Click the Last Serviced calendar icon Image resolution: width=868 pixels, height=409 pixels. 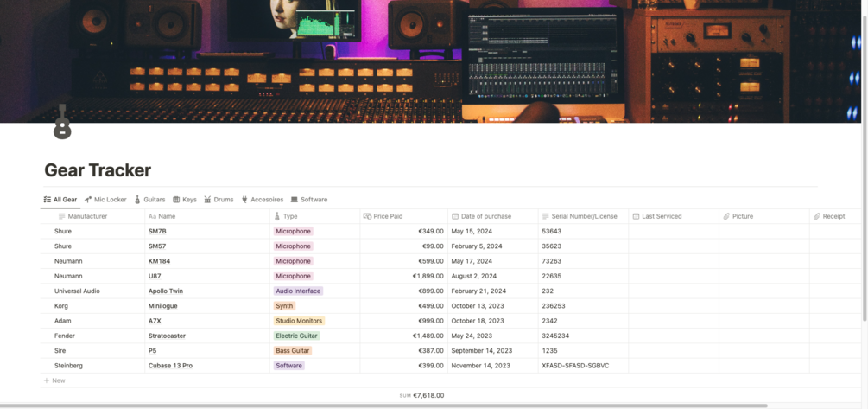tap(636, 216)
